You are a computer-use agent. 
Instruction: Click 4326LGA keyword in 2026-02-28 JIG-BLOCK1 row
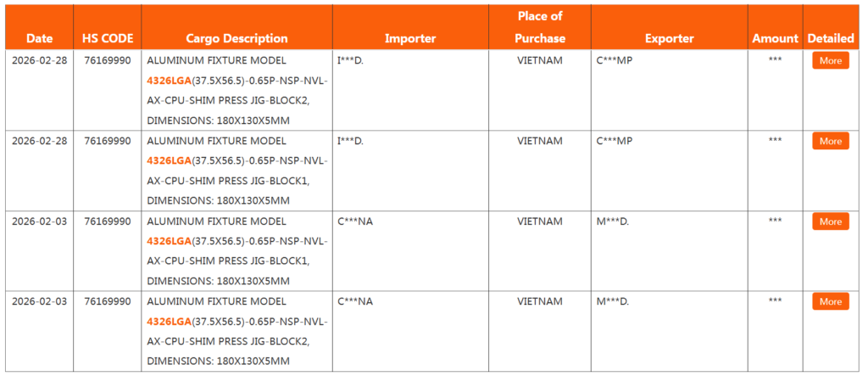[169, 160]
